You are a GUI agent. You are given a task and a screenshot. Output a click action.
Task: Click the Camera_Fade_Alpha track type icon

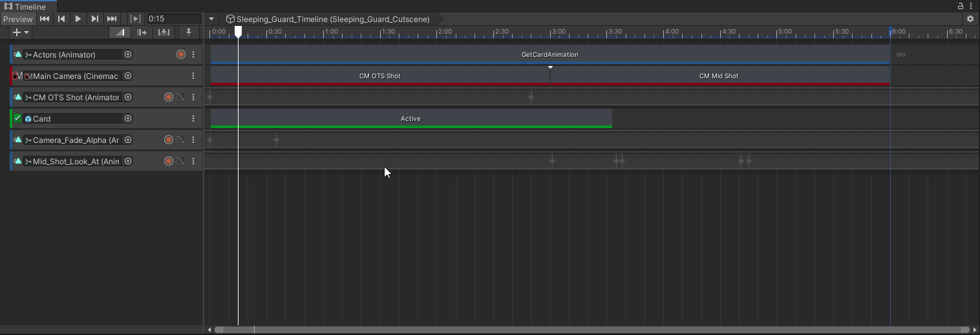click(18, 140)
